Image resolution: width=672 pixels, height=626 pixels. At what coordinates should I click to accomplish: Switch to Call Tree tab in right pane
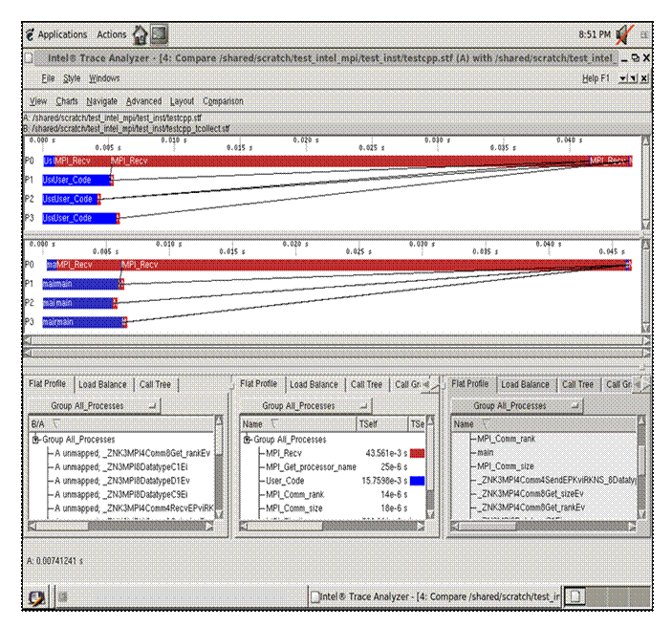[x=577, y=385]
